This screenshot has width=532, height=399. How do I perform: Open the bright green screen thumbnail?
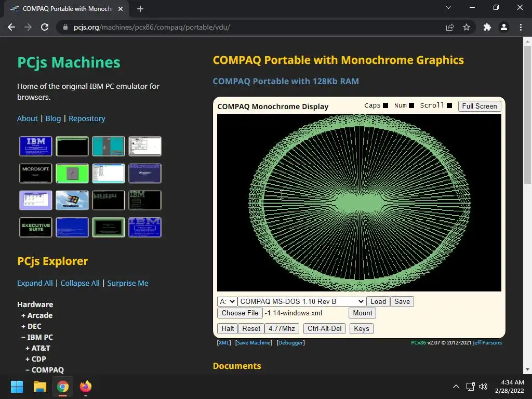pos(72,174)
